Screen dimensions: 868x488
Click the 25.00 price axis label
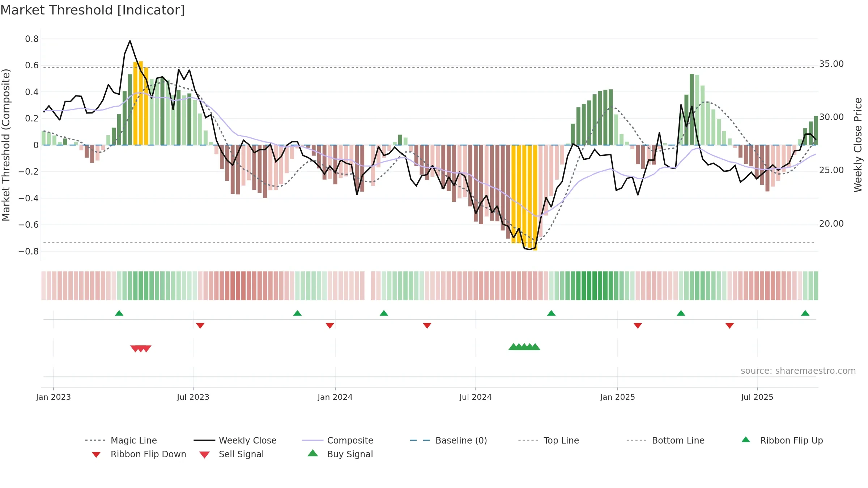point(831,170)
